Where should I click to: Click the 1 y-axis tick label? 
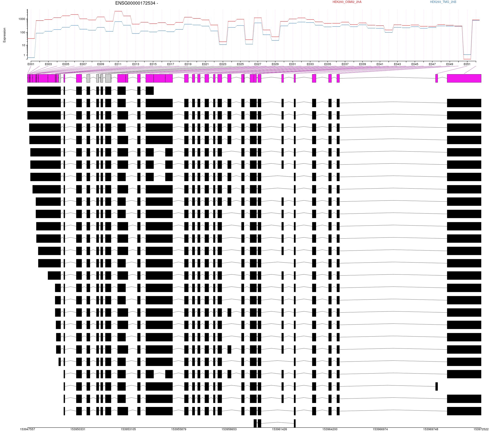tap(24, 55)
